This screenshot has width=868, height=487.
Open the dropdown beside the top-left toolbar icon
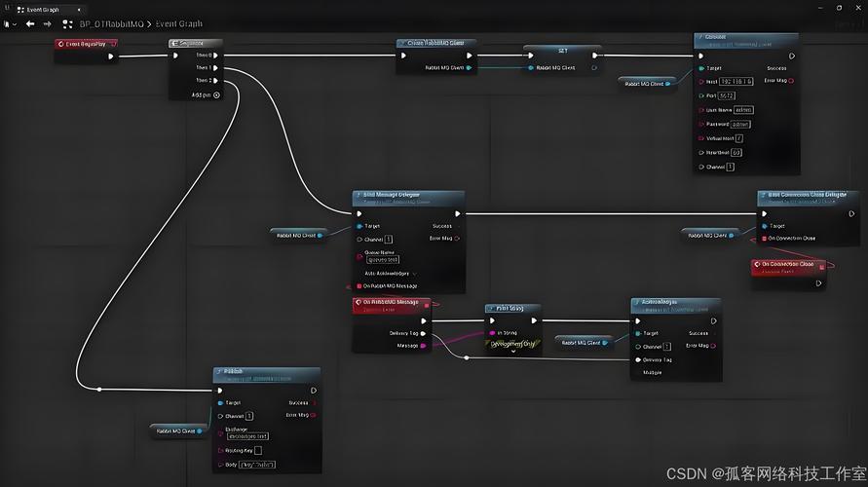click(15, 23)
